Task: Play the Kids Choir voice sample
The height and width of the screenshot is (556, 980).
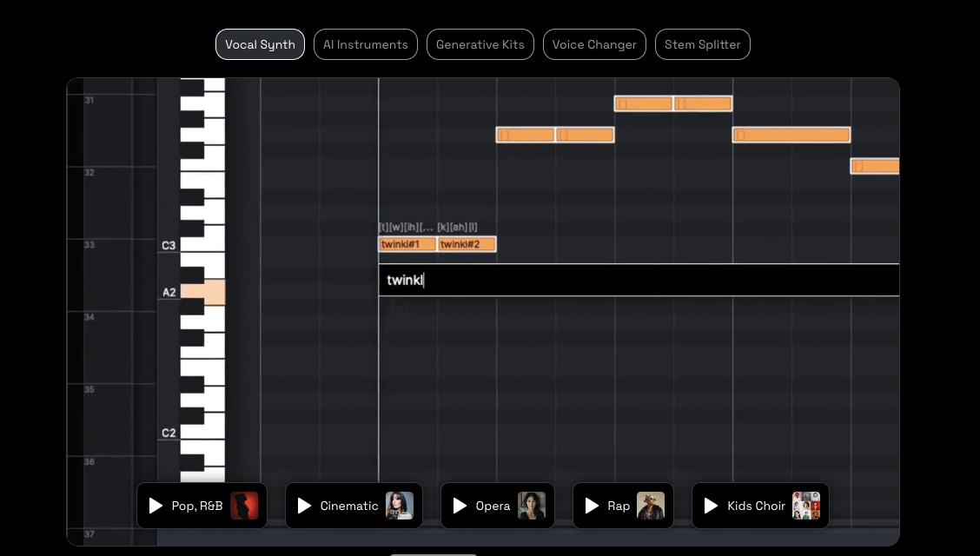Action: click(712, 506)
